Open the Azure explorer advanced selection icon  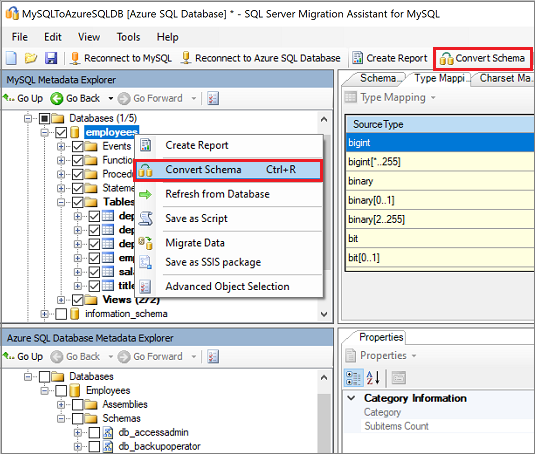pos(213,357)
